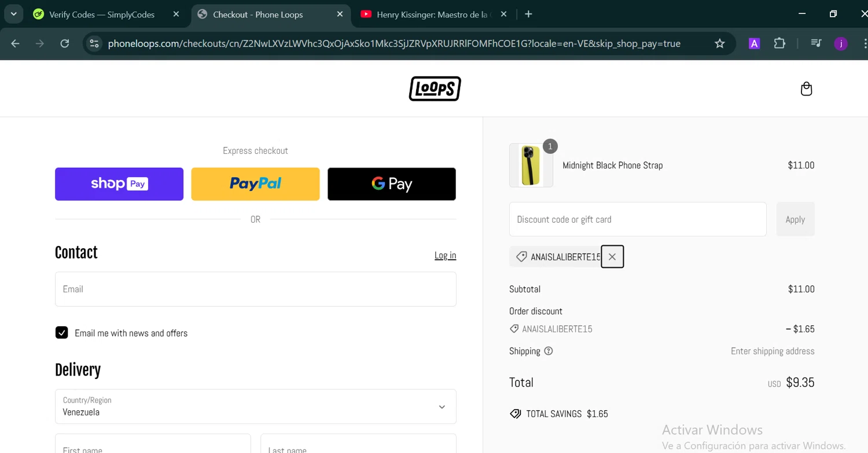Image resolution: width=868 pixels, height=453 pixels.
Task: Restore down the browser window
Action: coord(833,14)
